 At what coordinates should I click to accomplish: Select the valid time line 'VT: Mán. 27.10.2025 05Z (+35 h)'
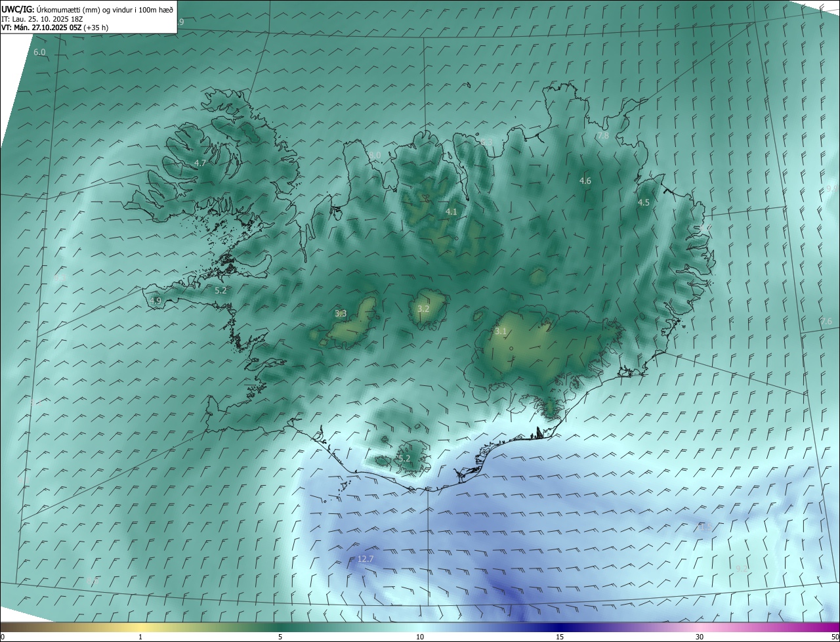click(x=55, y=28)
